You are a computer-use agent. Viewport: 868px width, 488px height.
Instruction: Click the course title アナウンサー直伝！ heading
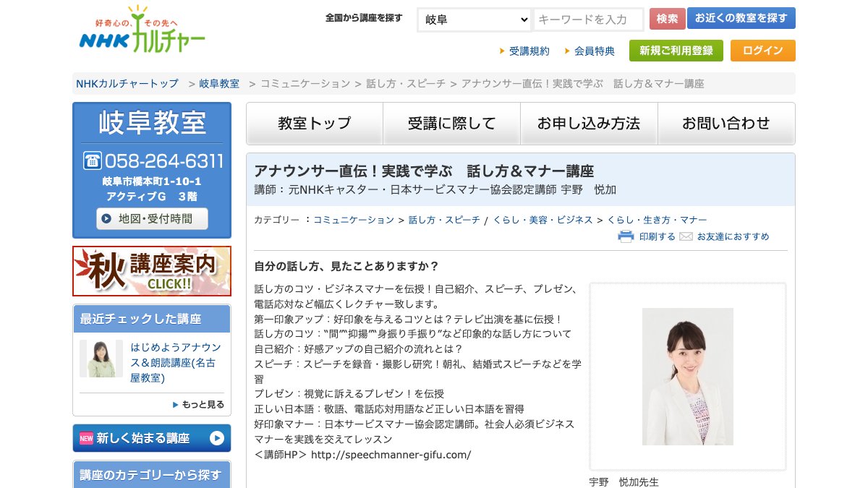[424, 171]
